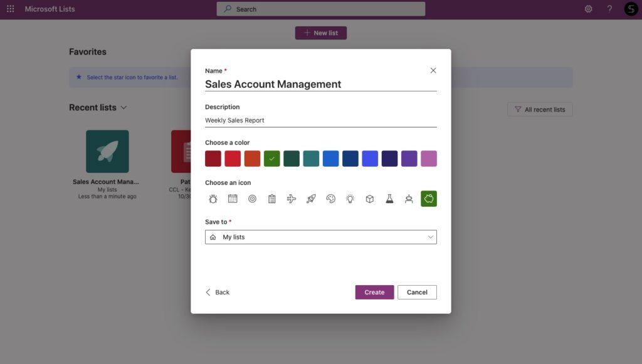Screen dimensions: 642x364
Task: Open the red list tile behind dialog
Action: [x=181, y=152]
